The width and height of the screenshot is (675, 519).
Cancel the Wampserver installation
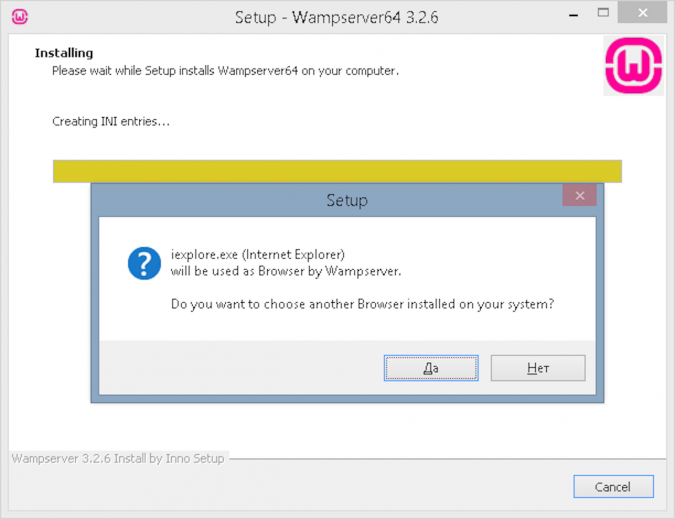click(x=613, y=487)
